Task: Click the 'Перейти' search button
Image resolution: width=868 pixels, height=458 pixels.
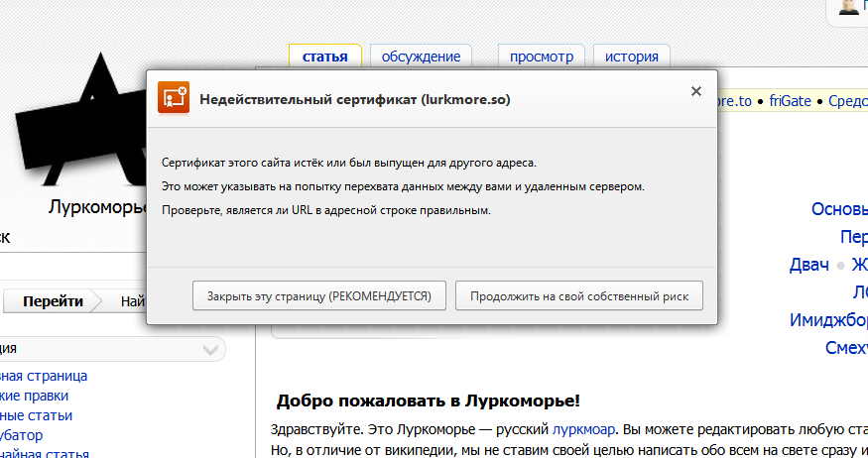Action: point(53,301)
